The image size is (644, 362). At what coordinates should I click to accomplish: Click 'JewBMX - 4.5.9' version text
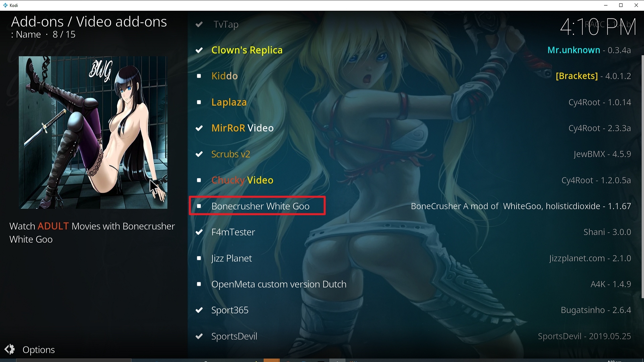pos(602,154)
